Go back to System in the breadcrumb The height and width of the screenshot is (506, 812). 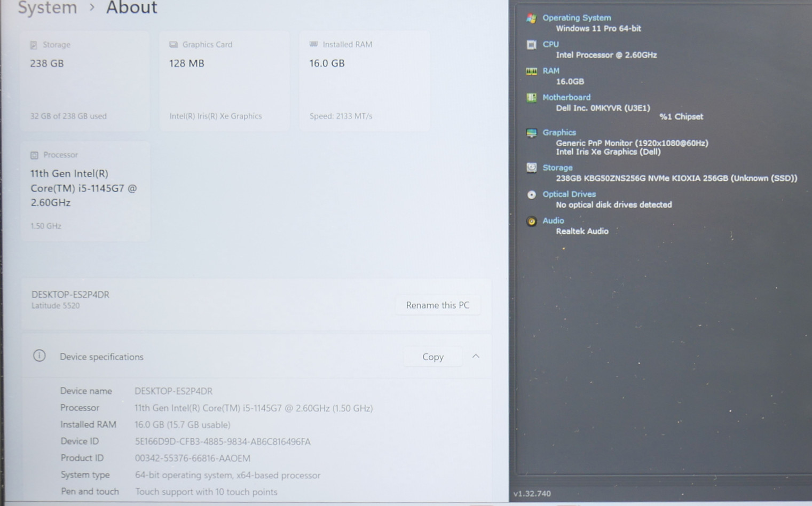tap(48, 8)
